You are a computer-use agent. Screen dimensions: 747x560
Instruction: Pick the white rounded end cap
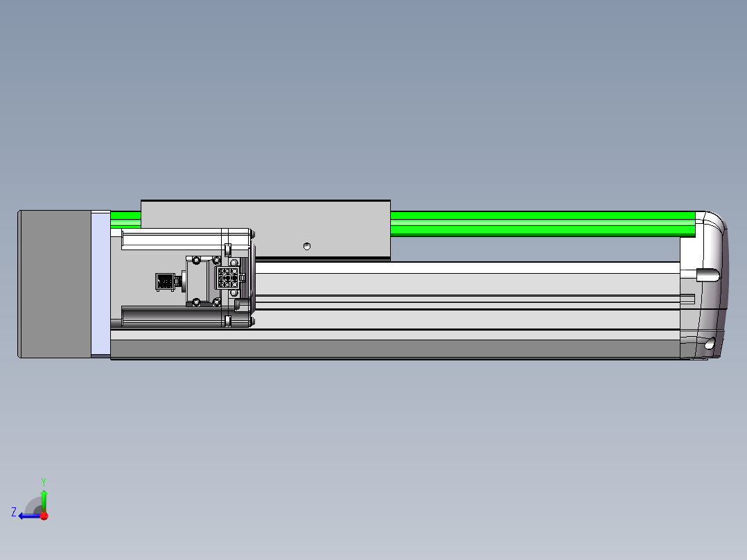click(x=703, y=285)
